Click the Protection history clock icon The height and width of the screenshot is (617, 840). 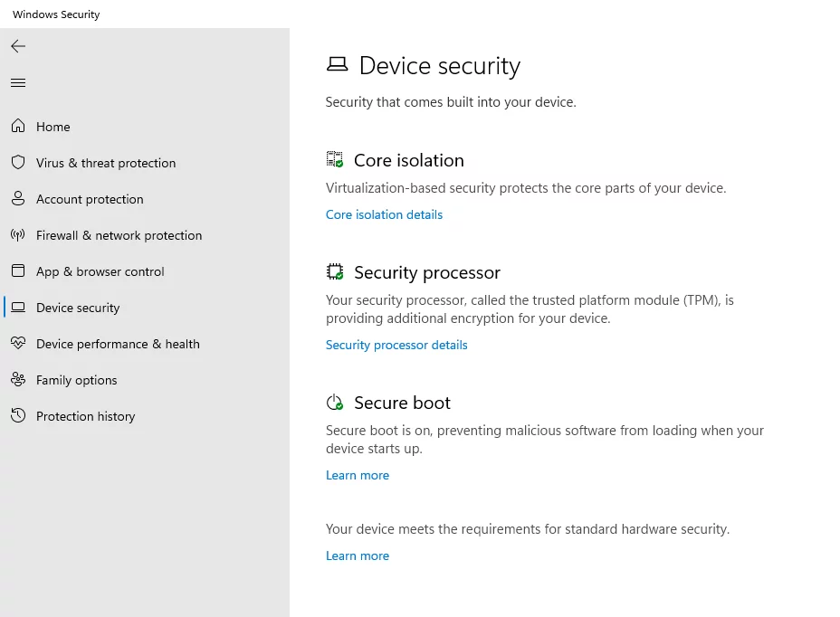point(18,416)
